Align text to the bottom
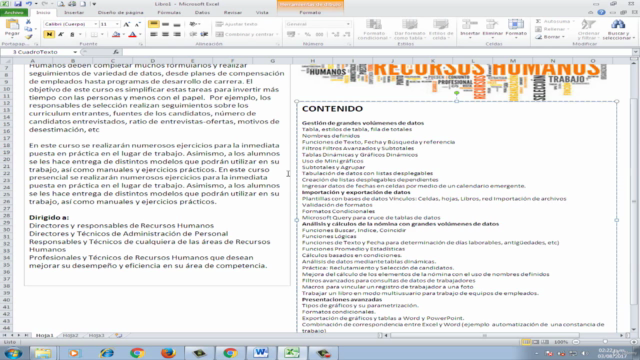The height and width of the screenshot is (360, 640). point(177,24)
